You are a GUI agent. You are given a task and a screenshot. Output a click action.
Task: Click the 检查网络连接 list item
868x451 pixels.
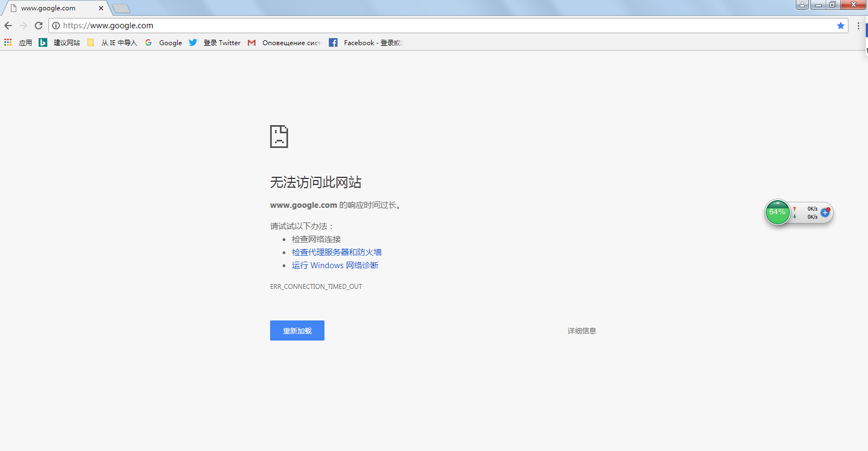point(316,239)
